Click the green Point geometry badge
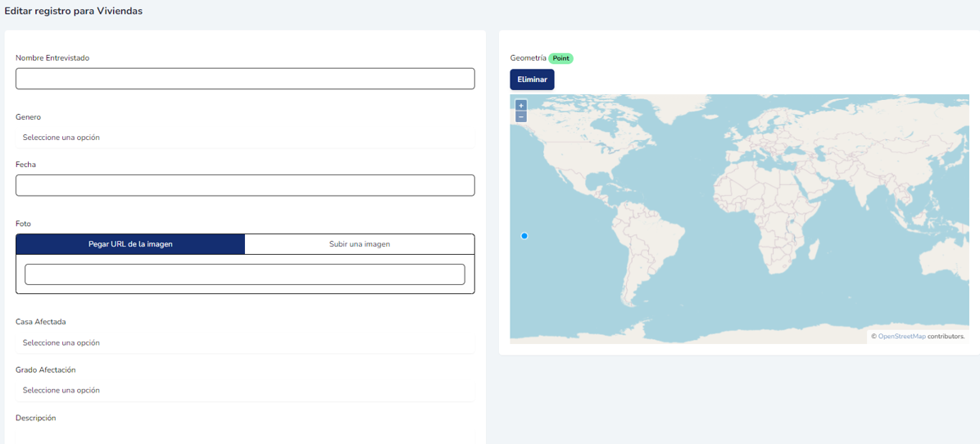Image resolution: width=980 pixels, height=444 pixels. (560, 58)
